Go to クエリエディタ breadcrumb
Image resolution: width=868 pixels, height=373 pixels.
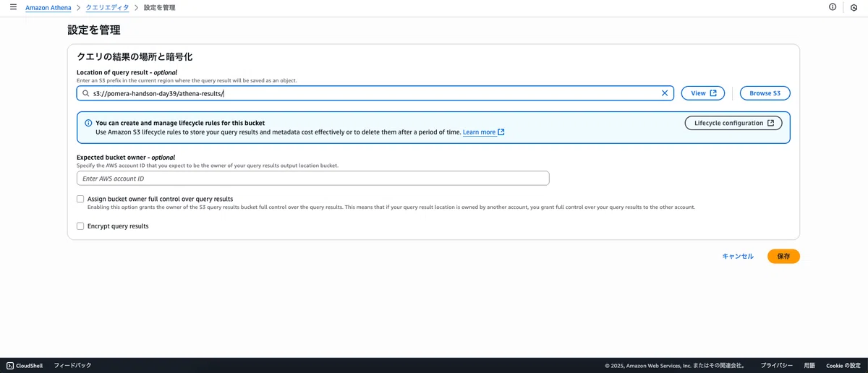coord(107,7)
